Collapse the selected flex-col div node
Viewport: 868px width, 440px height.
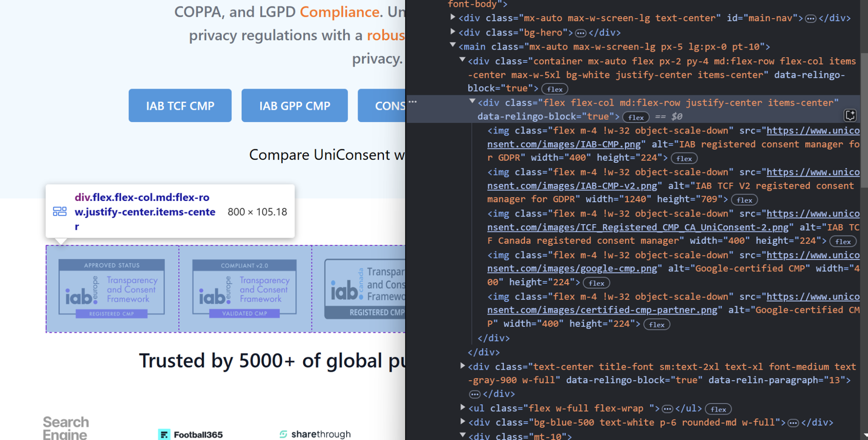tap(473, 101)
